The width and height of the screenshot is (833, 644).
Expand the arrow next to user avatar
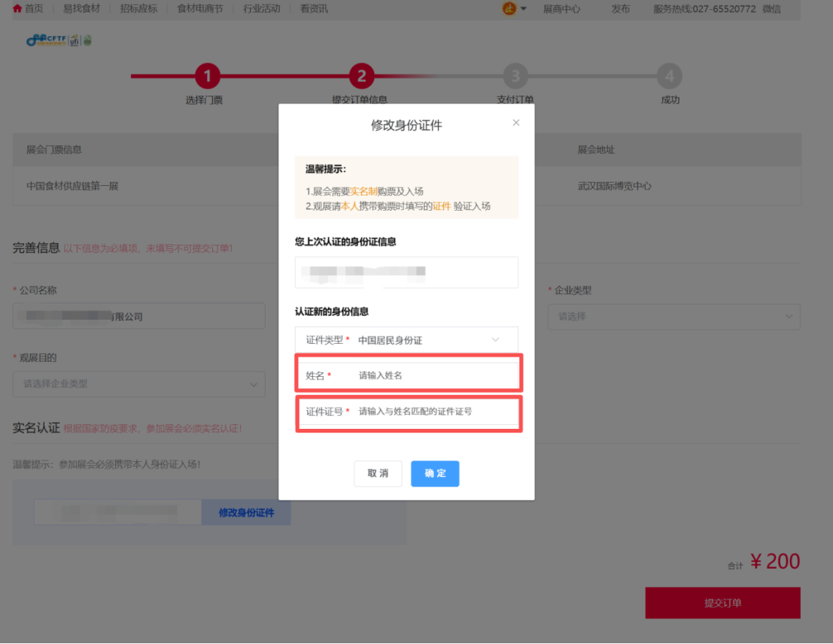click(x=524, y=9)
